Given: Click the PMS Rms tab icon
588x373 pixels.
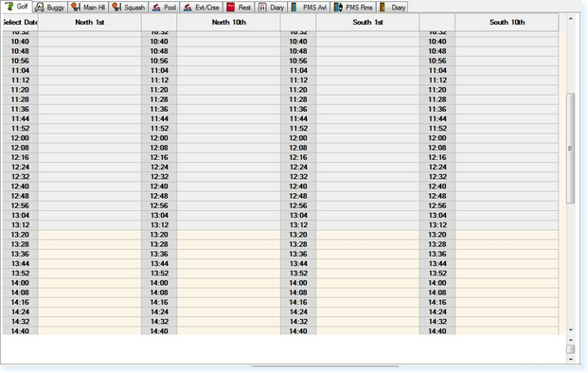Looking at the screenshot, I should coord(338,8).
